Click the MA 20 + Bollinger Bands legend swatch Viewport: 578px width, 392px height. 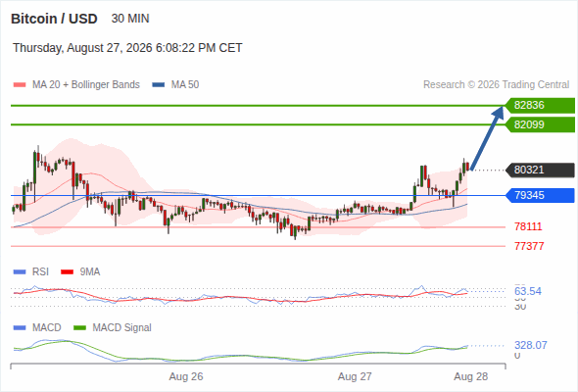coord(20,85)
